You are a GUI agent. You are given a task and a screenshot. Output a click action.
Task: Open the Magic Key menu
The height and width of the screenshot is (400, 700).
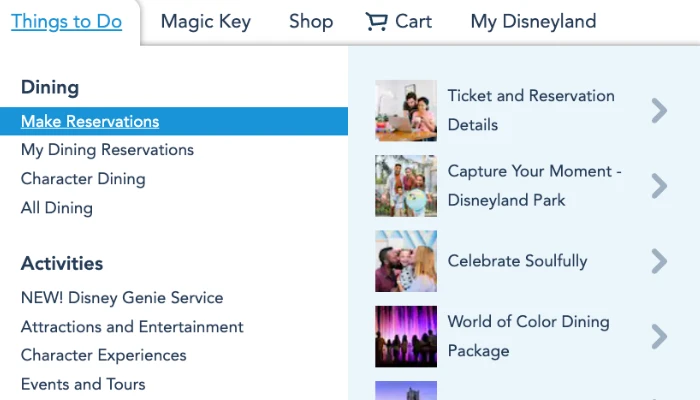coord(206,21)
